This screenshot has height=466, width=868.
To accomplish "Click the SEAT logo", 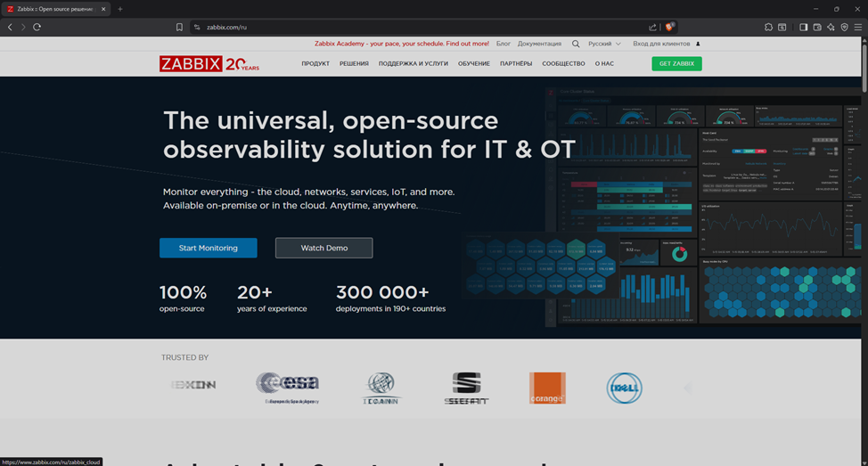I will click(466, 388).
